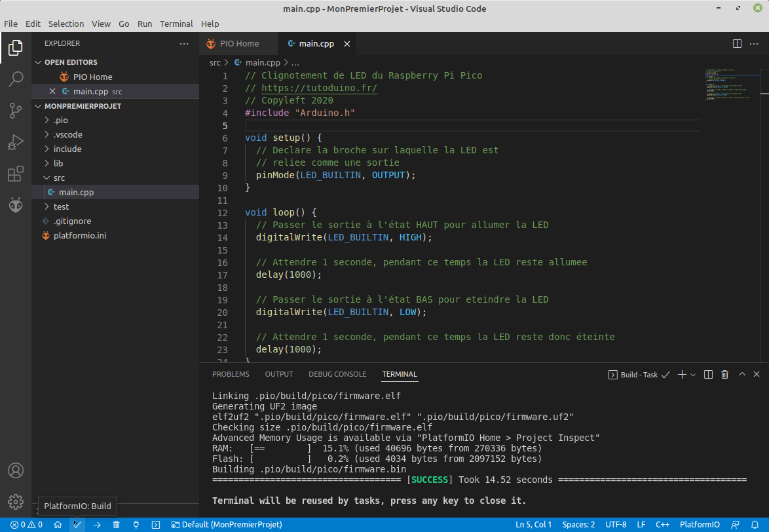This screenshot has width=769, height=532.
Task: Open the launch profile dropdown next to plus
Action: pyautogui.click(x=691, y=374)
